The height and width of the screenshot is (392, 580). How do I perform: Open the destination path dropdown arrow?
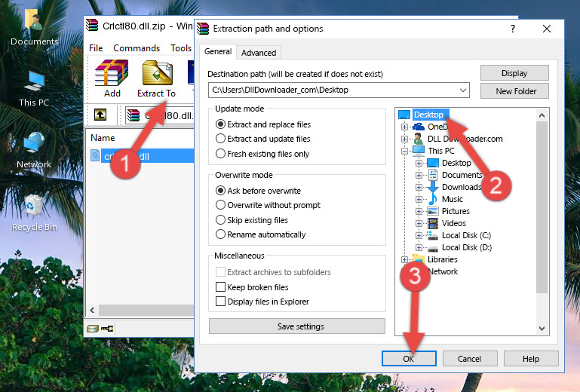[463, 90]
